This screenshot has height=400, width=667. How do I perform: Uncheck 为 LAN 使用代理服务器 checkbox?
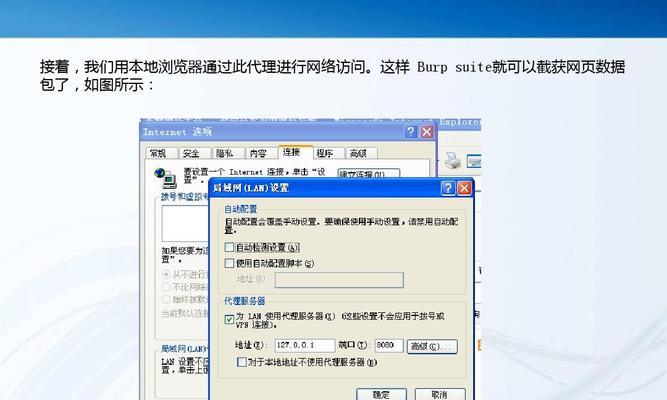[x=229, y=319]
